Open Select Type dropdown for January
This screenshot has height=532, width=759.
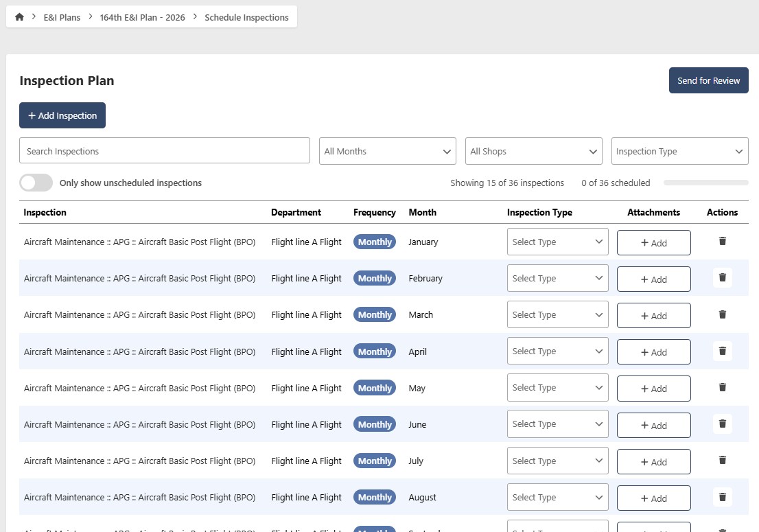pos(558,242)
